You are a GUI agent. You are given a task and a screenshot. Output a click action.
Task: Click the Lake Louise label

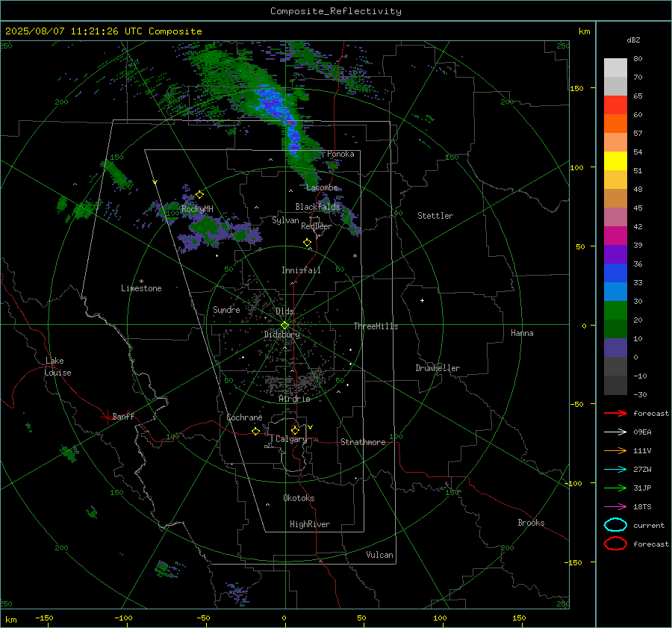pyautogui.click(x=57, y=367)
